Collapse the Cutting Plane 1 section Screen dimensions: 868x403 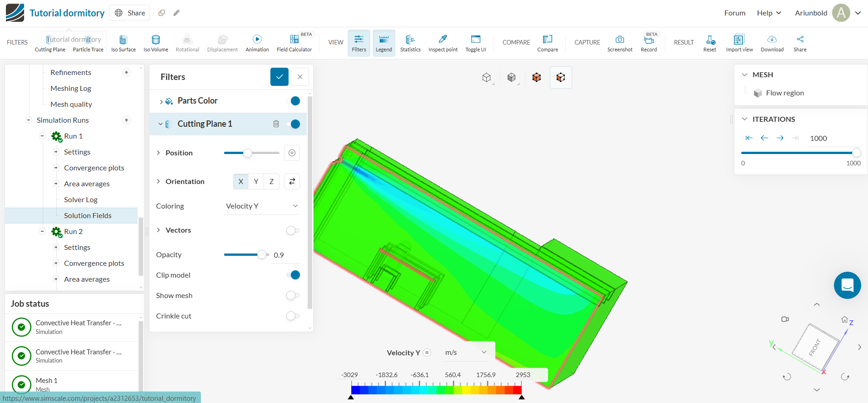coord(160,124)
